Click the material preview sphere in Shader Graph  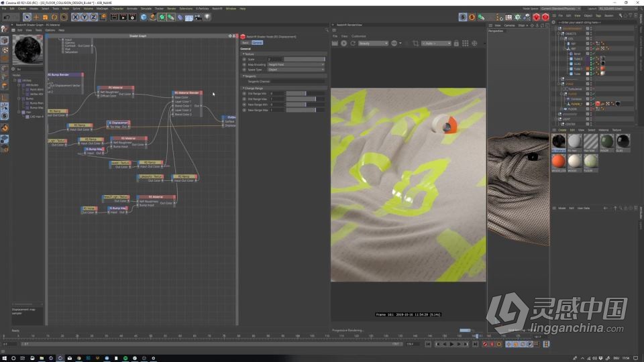pos(28,50)
